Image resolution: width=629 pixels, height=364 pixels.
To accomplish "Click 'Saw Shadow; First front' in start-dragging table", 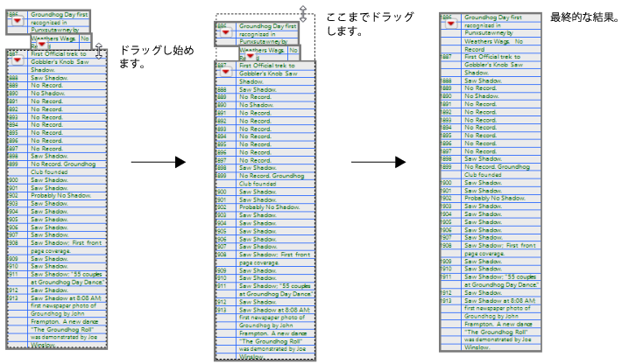I will point(67,242).
